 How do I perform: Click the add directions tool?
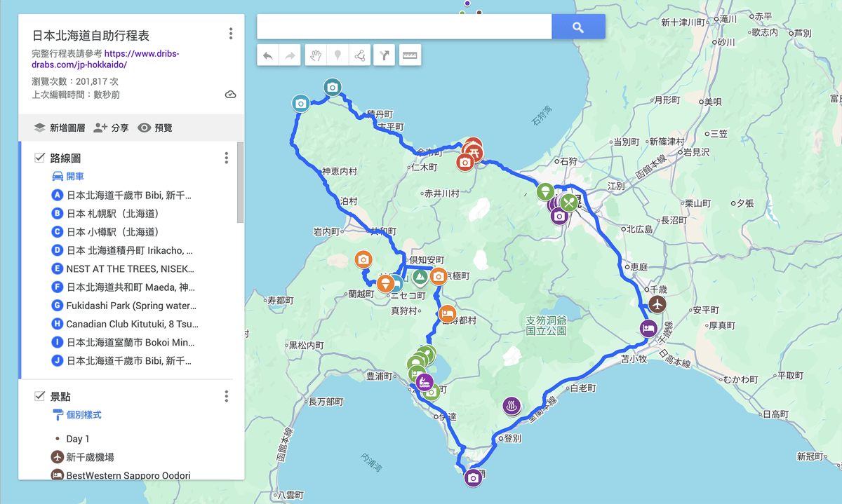click(x=384, y=55)
